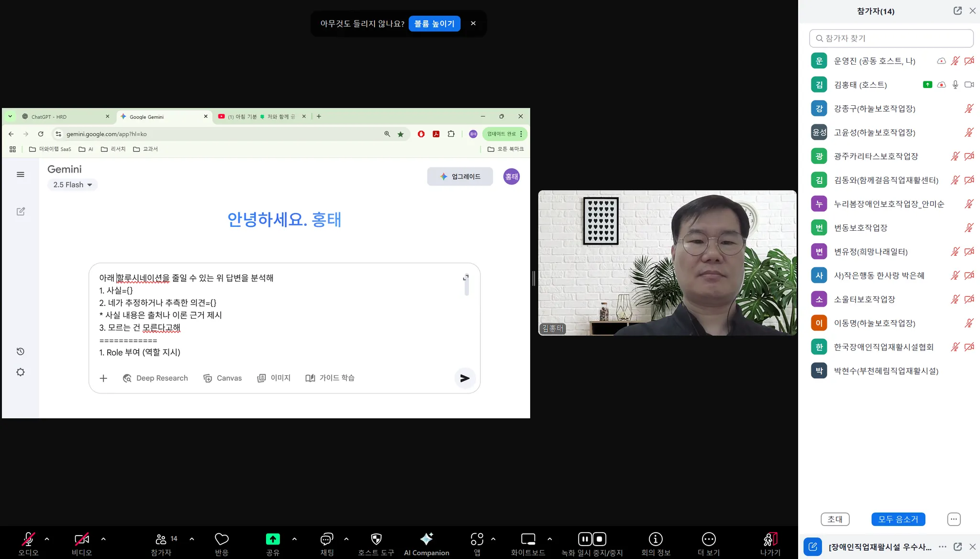The image size is (980, 559).
Task: Click the Turn Up Volume button
Action: 434,23
